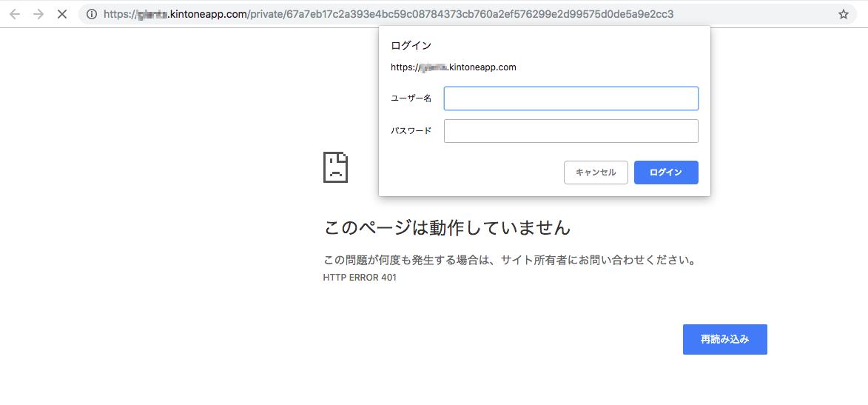The width and height of the screenshot is (868, 405).
Task: Click the パスワード input field
Action: pyautogui.click(x=571, y=131)
